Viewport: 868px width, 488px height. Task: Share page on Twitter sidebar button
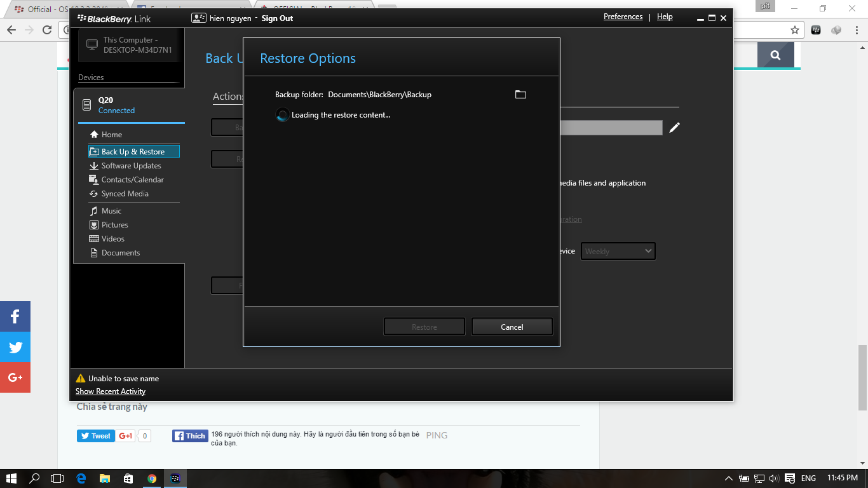click(15, 347)
